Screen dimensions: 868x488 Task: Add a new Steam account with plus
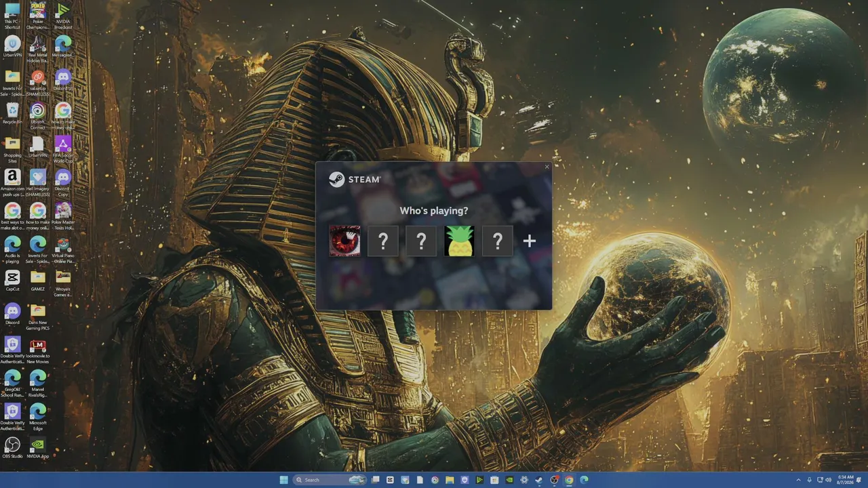coord(530,241)
